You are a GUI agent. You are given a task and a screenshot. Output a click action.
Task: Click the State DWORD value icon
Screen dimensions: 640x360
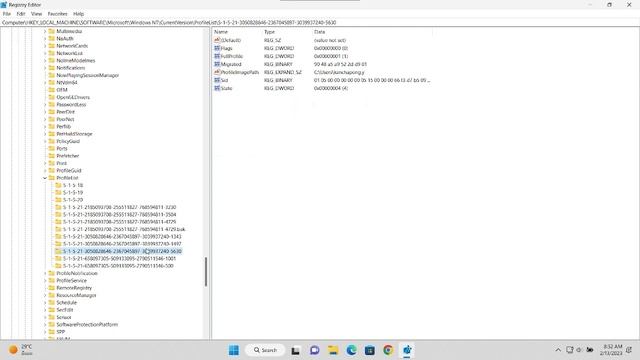217,88
